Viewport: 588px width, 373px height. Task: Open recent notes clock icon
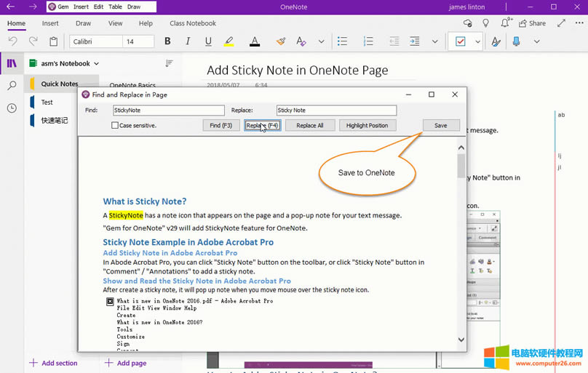click(12, 108)
